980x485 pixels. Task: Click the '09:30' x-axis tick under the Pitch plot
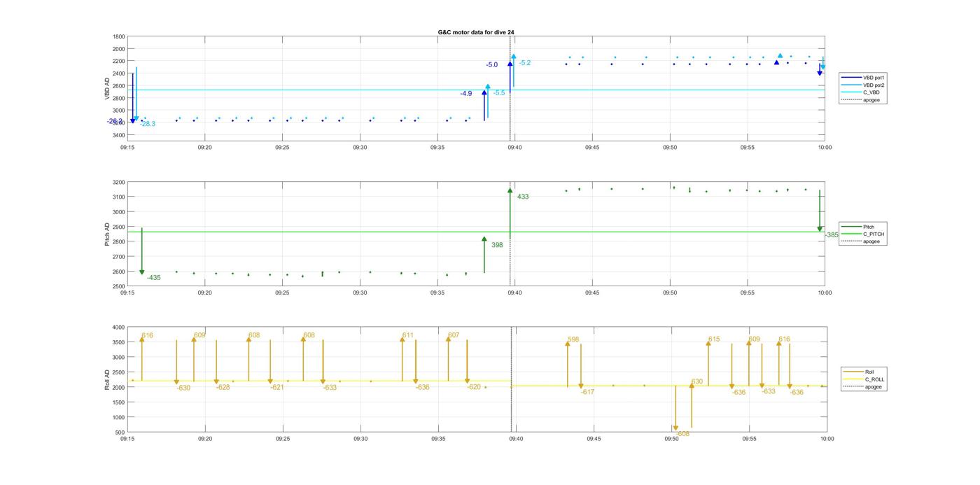(360, 293)
